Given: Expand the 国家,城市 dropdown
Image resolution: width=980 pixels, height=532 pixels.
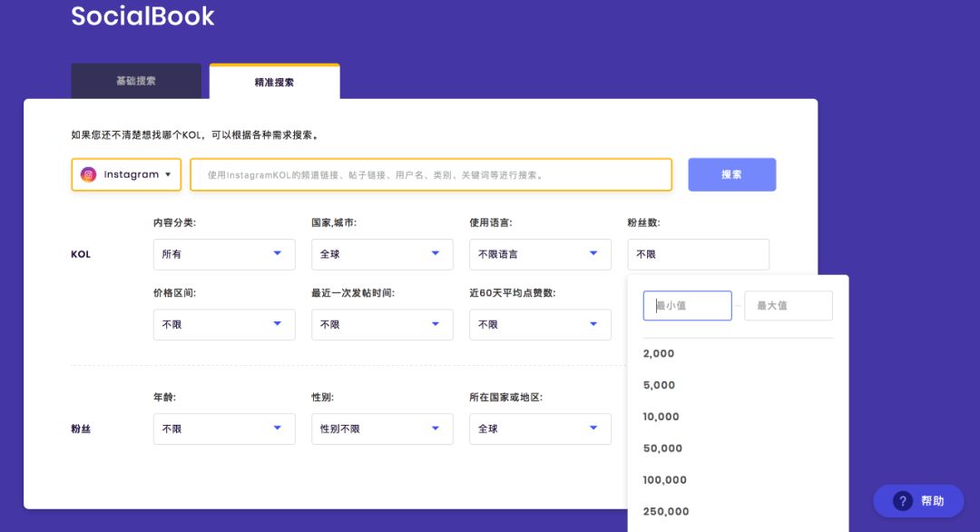Looking at the screenshot, I should click(x=383, y=254).
